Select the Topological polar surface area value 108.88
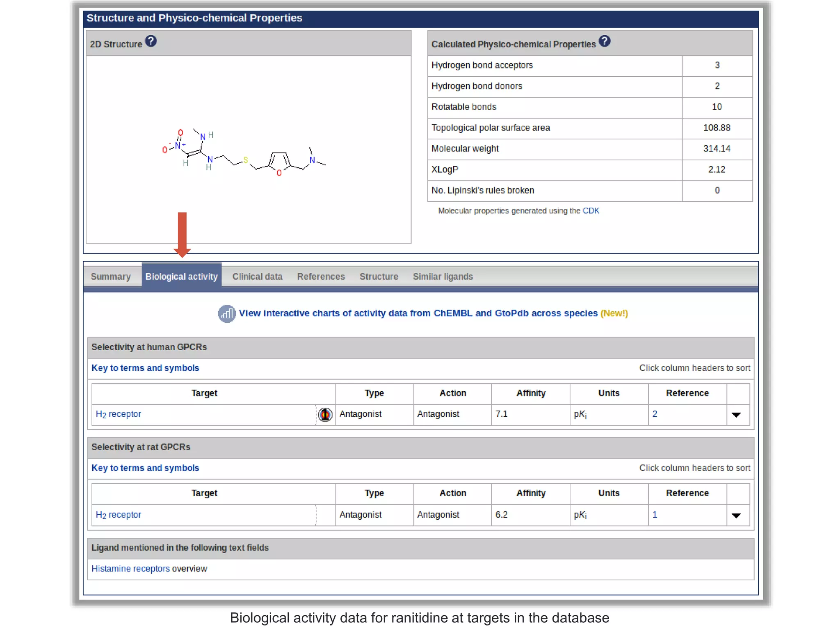Viewport: 840px width, 630px height. [x=717, y=128]
